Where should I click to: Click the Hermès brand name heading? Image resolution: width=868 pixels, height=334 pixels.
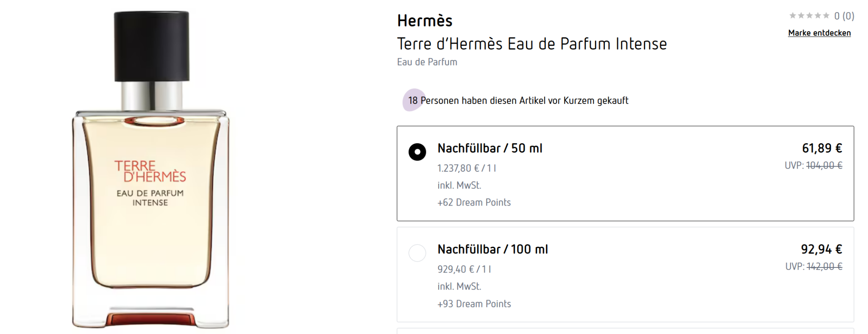425,21
